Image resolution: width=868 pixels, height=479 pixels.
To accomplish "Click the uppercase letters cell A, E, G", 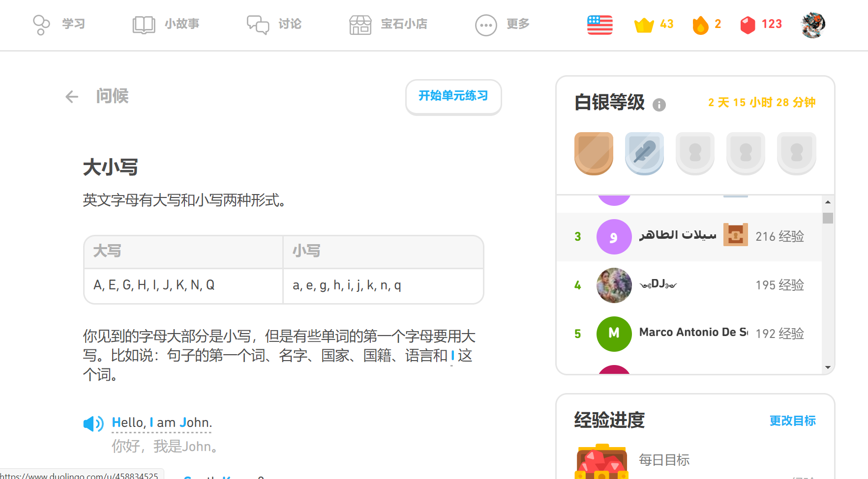I will click(x=183, y=285).
